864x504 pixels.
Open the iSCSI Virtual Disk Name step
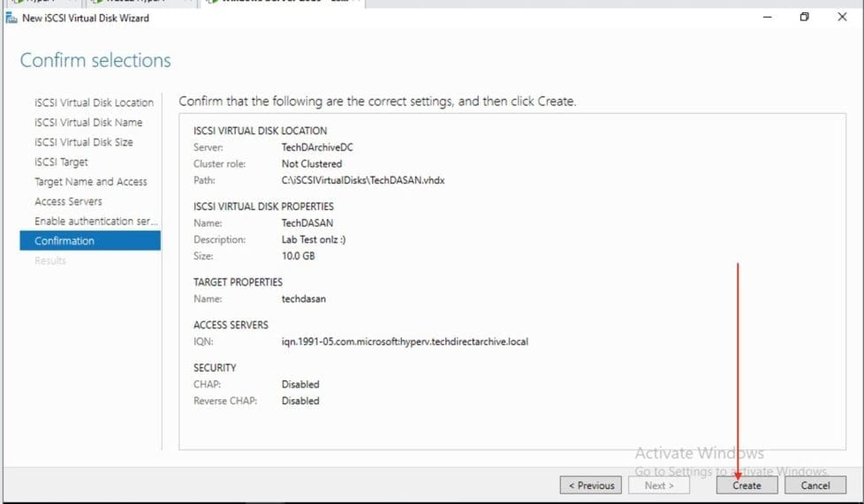click(88, 123)
